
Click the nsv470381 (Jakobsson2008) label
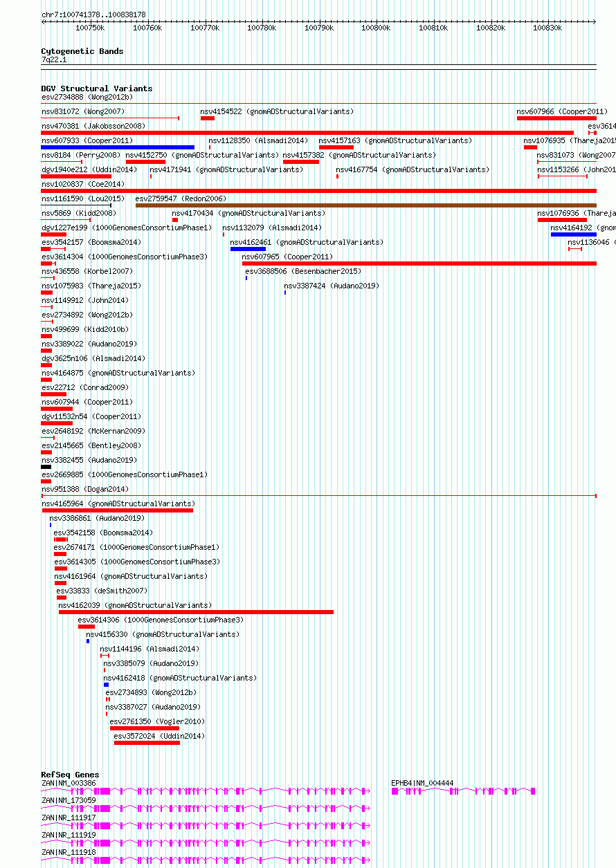(x=93, y=127)
